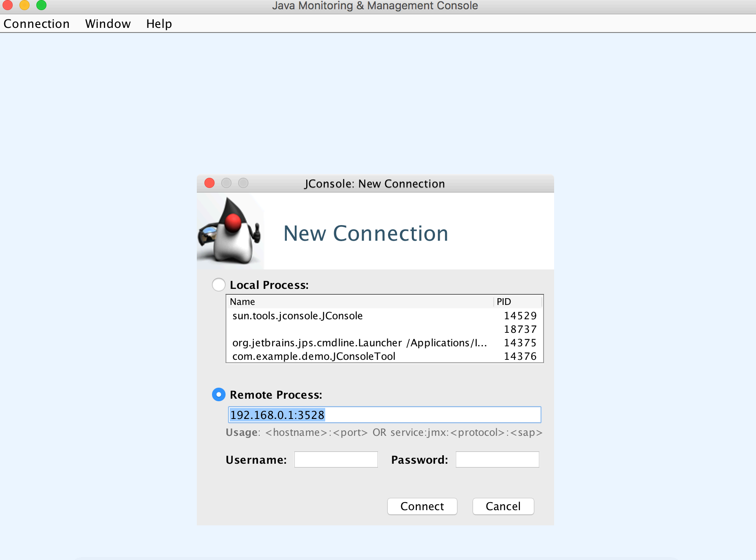Click PID value 14376
756x560 pixels.
click(520, 356)
